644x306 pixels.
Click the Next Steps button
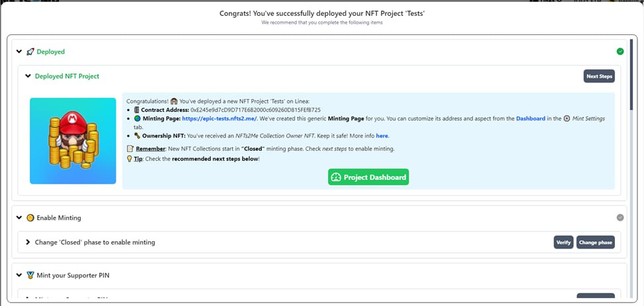599,76
